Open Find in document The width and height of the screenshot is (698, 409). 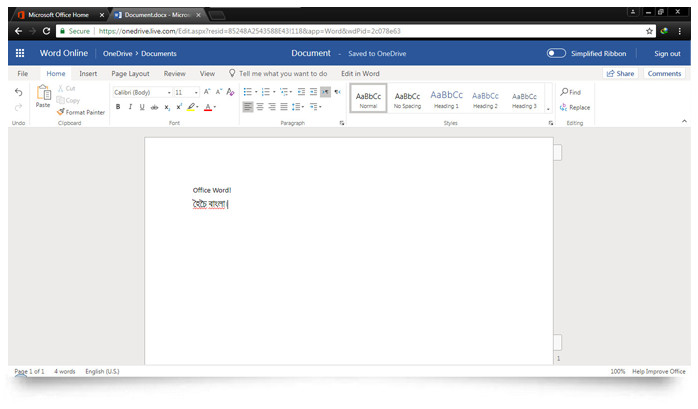tap(571, 92)
